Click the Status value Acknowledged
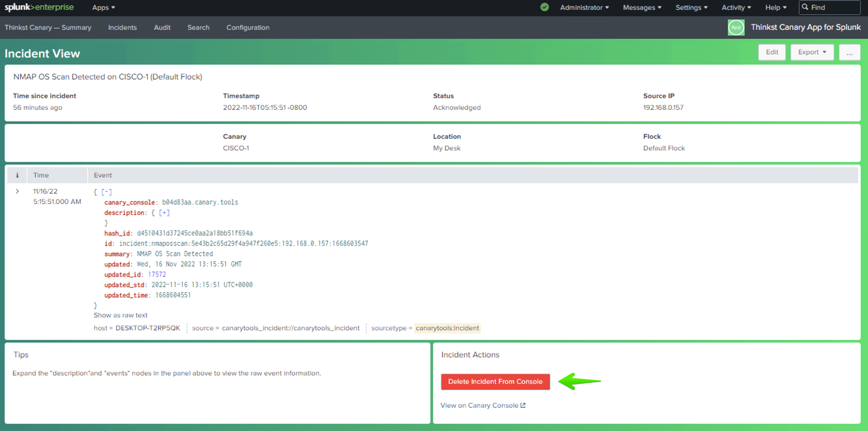This screenshot has height=431, width=868. coord(457,107)
